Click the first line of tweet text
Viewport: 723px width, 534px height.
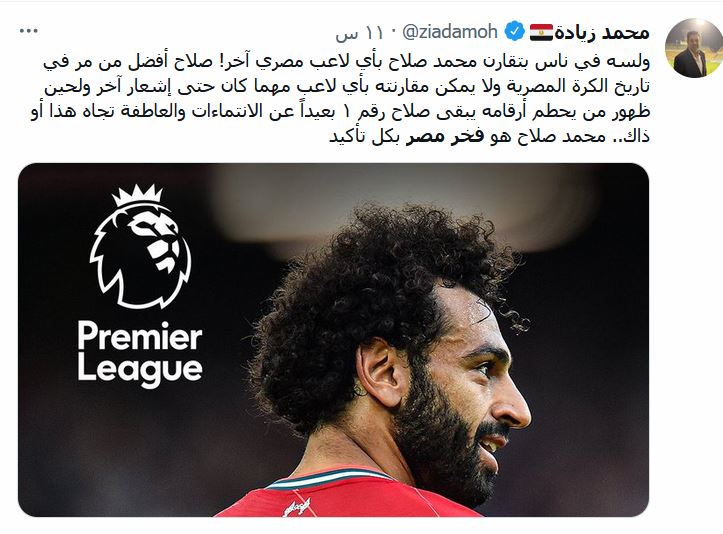[346, 62]
